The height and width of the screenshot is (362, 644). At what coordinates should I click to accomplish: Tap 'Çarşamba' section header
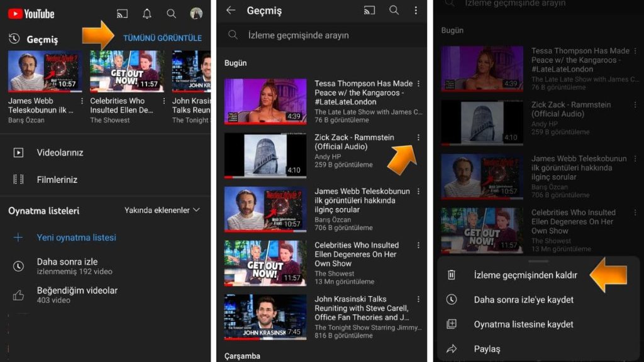[242, 356]
